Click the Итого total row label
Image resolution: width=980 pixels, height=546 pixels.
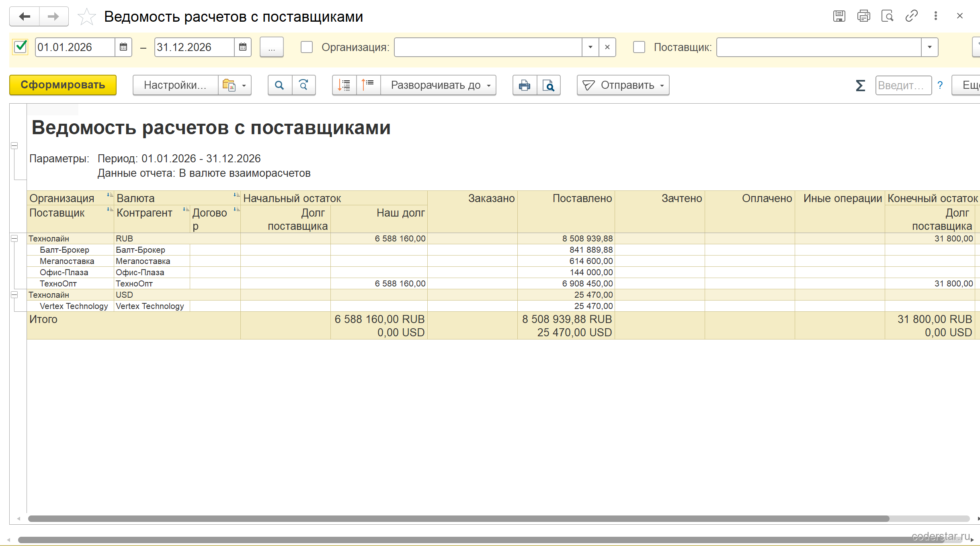coord(43,319)
